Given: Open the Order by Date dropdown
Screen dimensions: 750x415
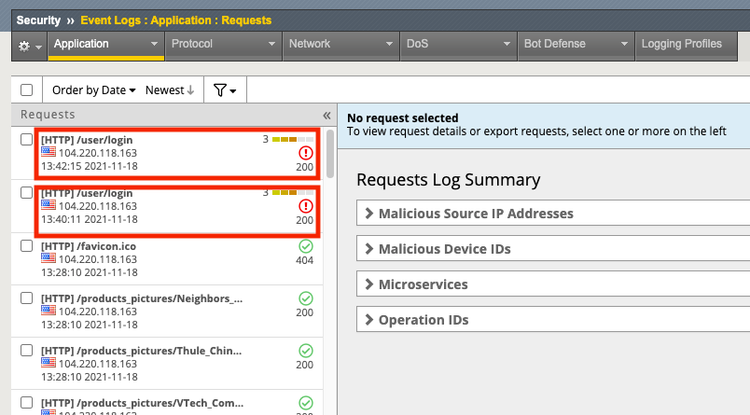Looking at the screenshot, I should 94,90.
